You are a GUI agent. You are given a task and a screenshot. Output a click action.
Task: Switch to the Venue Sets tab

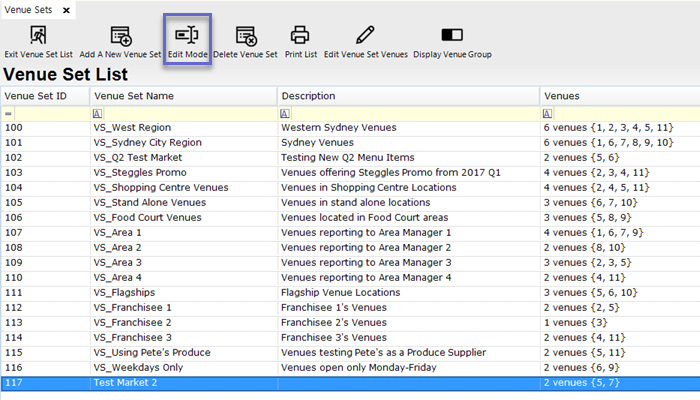[x=30, y=9]
